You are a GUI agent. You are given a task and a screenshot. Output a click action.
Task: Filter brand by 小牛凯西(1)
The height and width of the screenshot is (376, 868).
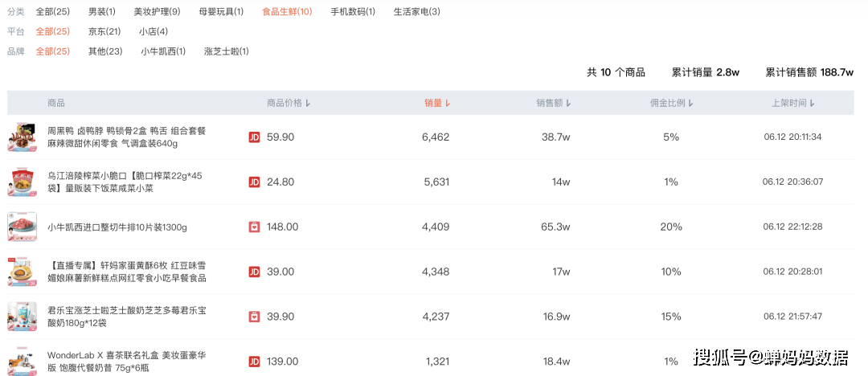[163, 51]
